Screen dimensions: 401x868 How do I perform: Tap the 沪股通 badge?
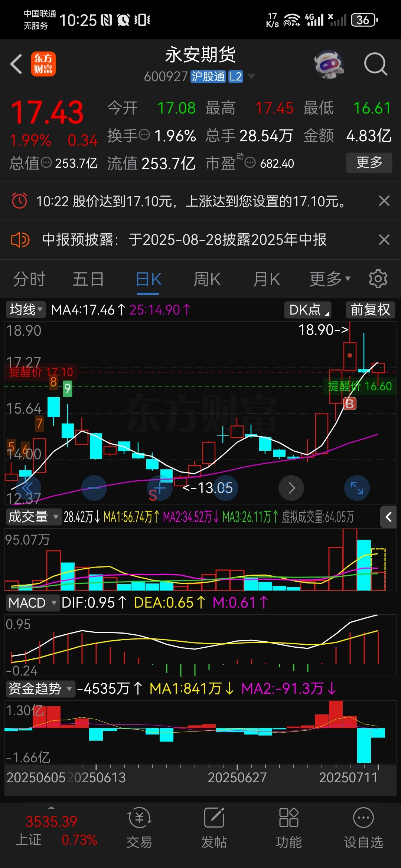pyautogui.click(x=208, y=76)
